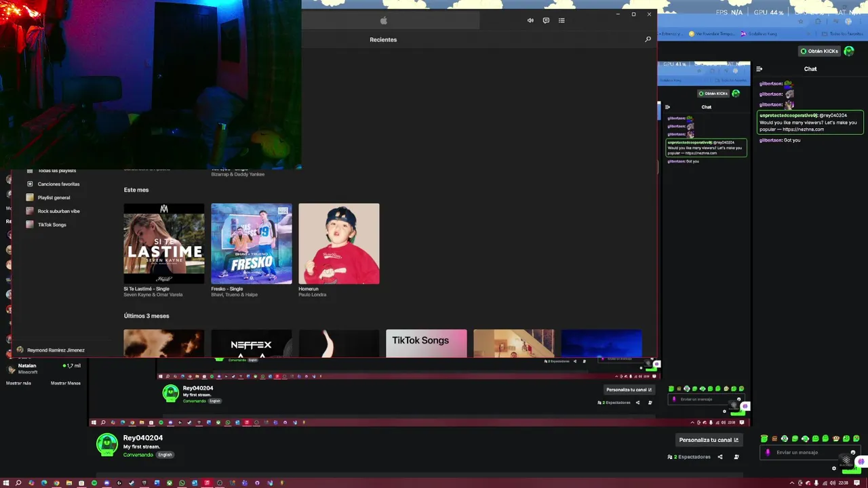The height and width of the screenshot is (488, 868).
Task: Click the main Conversando category link
Action: pyautogui.click(x=138, y=455)
